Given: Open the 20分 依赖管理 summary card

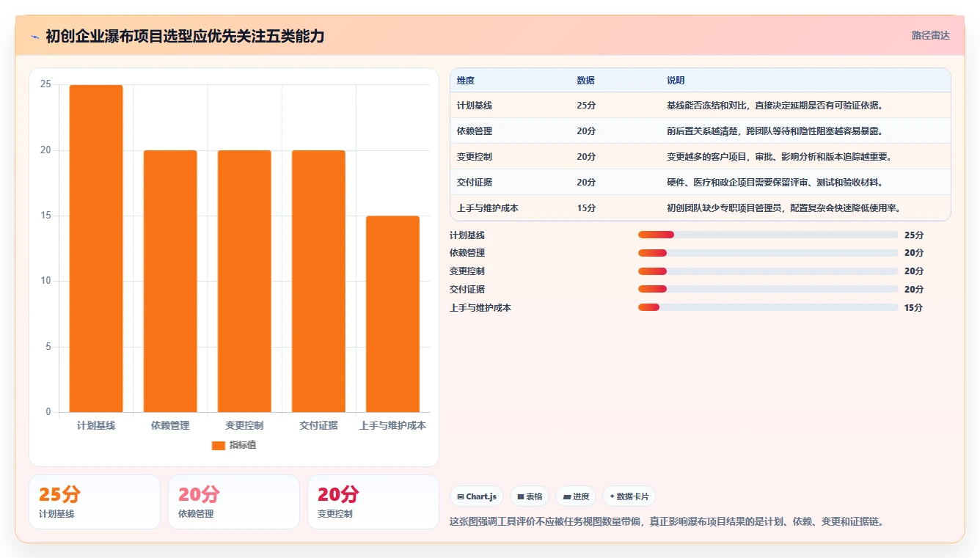Looking at the screenshot, I should click(234, 502).
